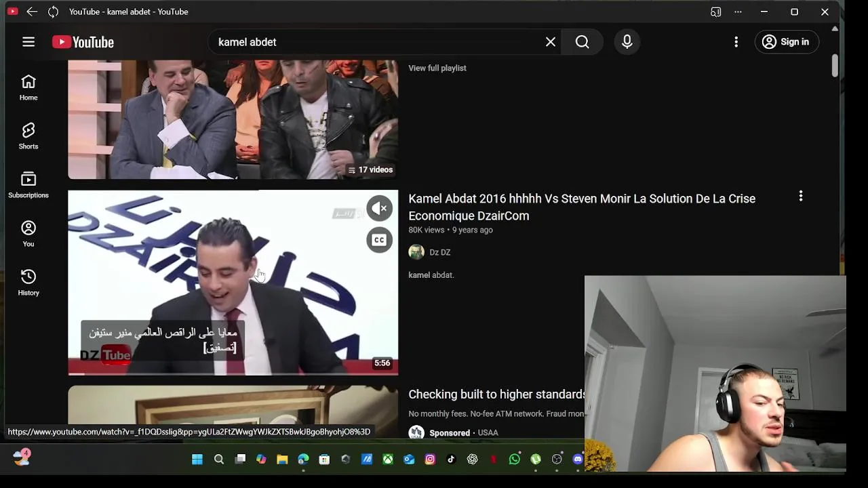Click the kamel abdat. description snippet

(x=431, y=275)
